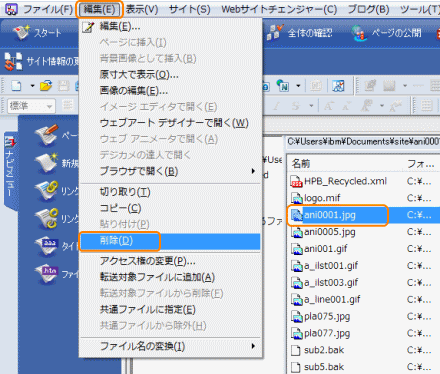Choose 共通ファイルに指定(E) menu entry
Screen dimensions: 440x374
[x=170, y=310]
